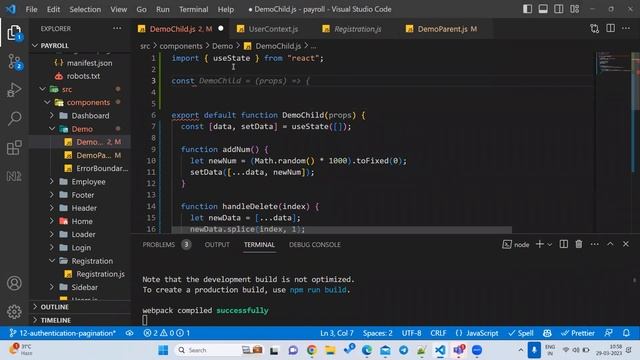Click the publish changes cloud icon
The height and width of the screenshot is (360, 640).
[x=129, y=333]
